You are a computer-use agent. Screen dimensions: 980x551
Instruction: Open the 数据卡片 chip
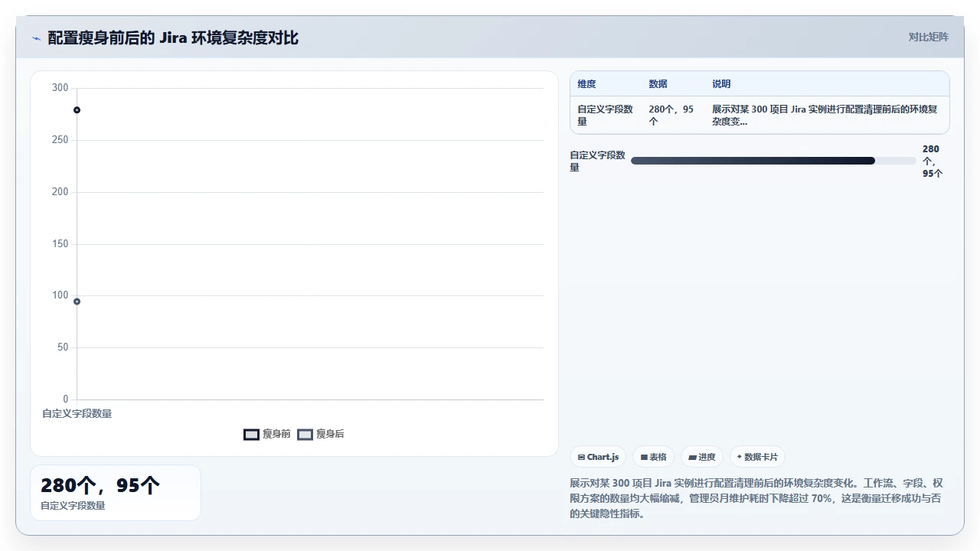(757, 457)
